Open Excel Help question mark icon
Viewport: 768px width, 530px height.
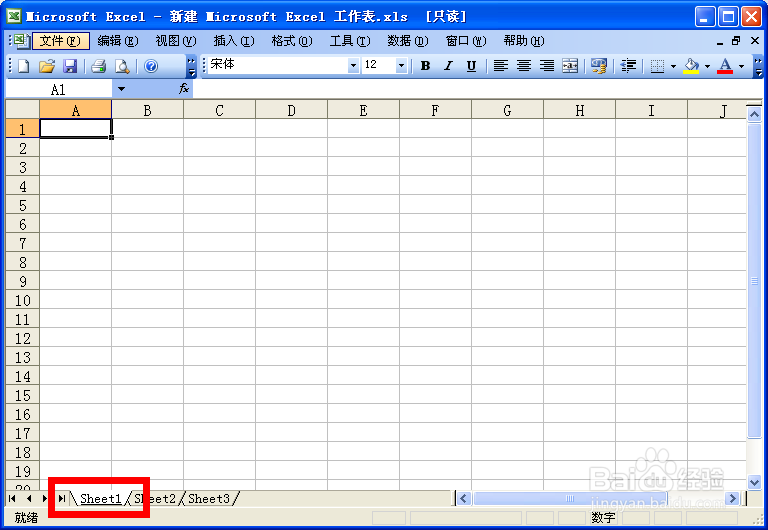coord(151,66)
